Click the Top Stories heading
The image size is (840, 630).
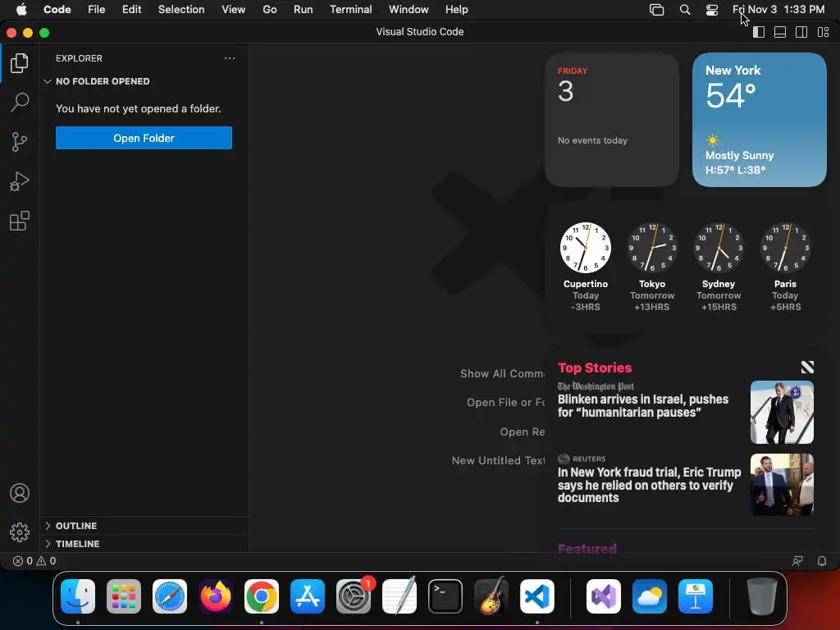tap(595, 367)
